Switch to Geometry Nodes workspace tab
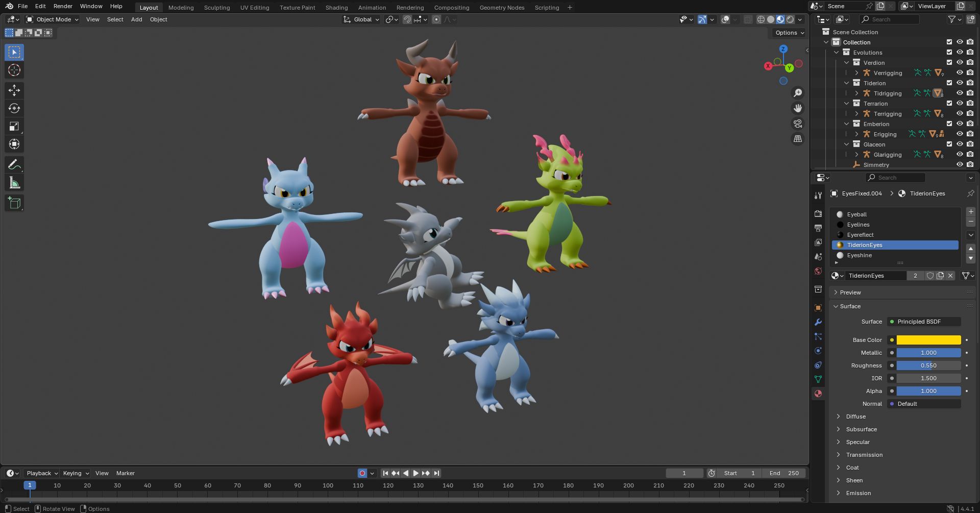Image resolution: width=980 pixels, height=513 pixels. click(502, 8)
